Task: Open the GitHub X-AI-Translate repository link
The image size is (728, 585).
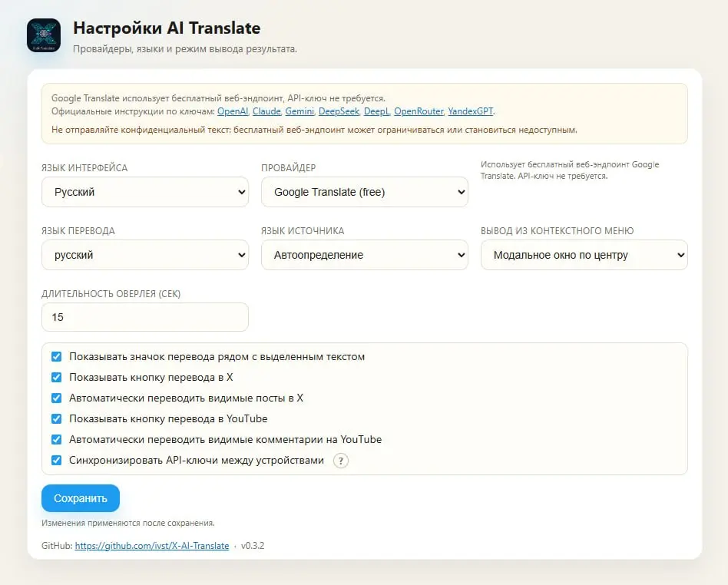Action: tap(152, 546)
